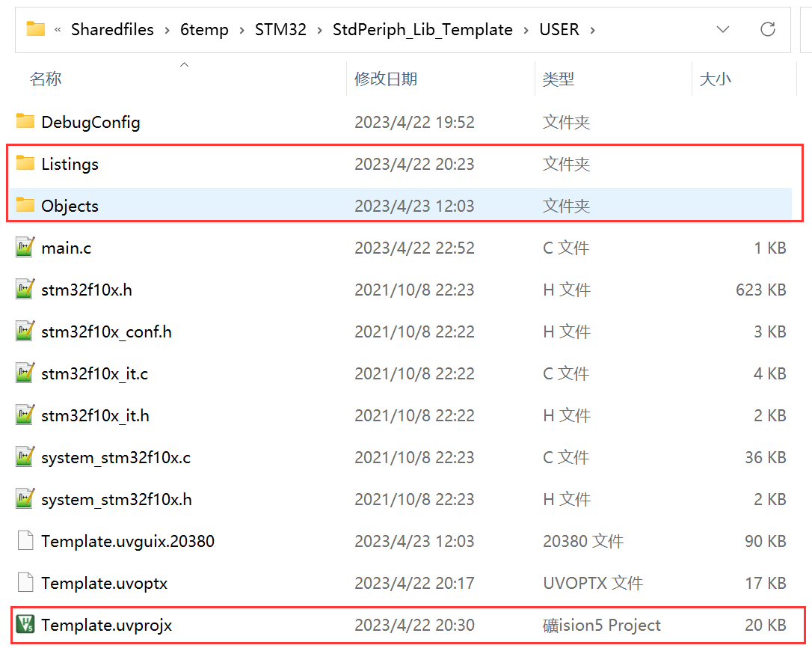Select the stm32f10x.h file icon
Viewport: 812px width, 648px height.
(25, 290)
